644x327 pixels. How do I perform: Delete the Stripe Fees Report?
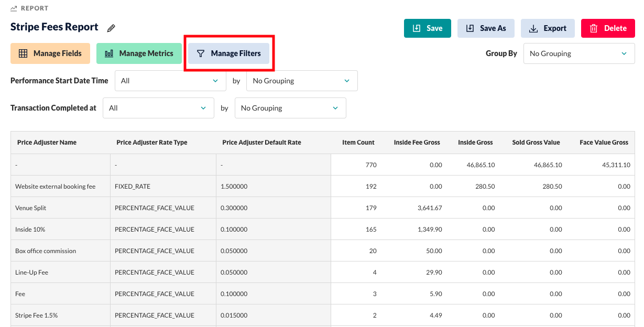click(x=608, y=28)
